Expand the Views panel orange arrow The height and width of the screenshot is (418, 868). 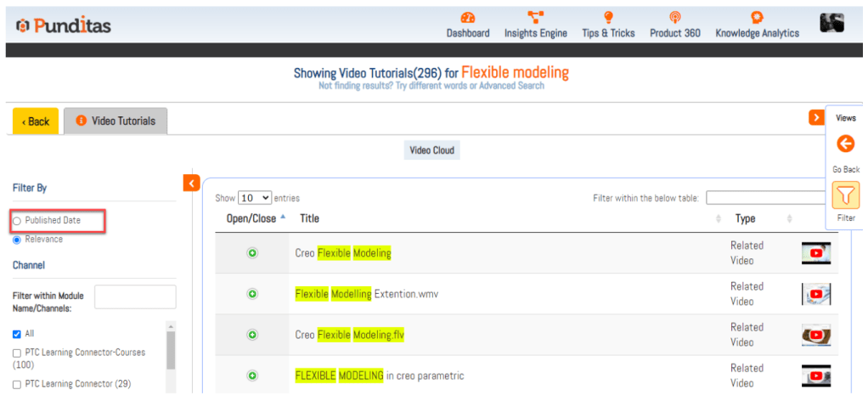(x=816, y=118)
